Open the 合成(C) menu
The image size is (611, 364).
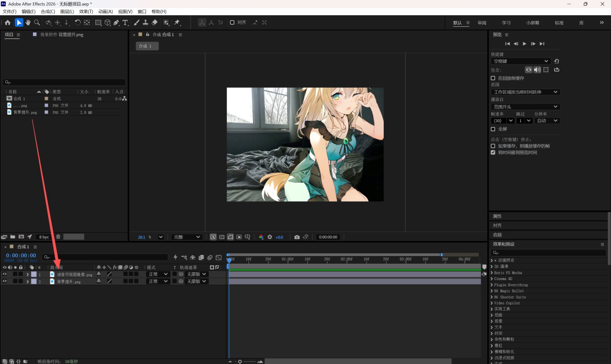coord(48,11)
